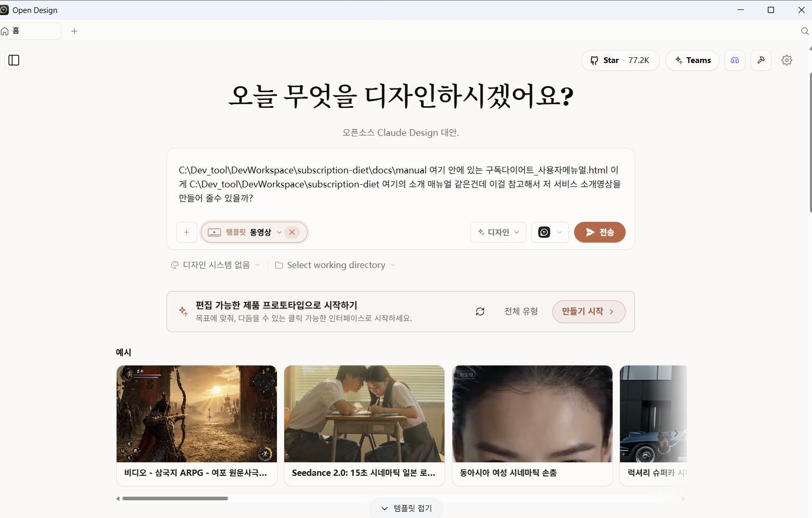Open Select working directory dropdown
812x518 pixels.
click(x=335, y=265)
